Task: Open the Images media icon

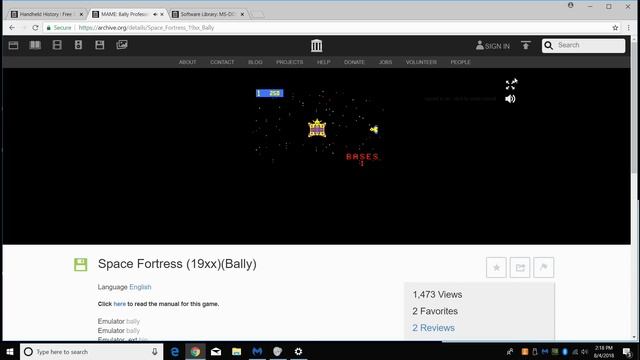Action: 122,45
